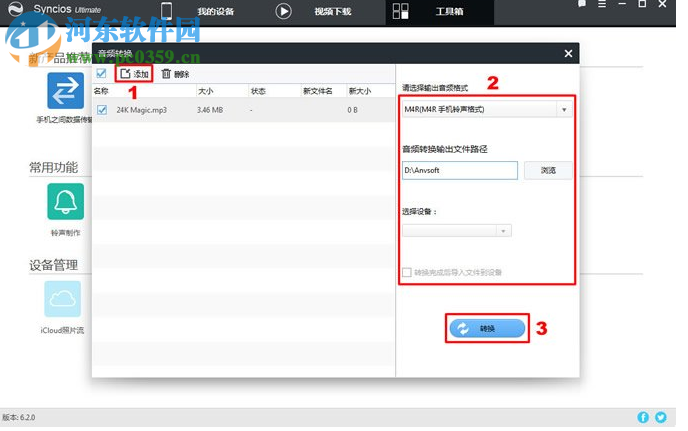The image size is (688, 431).
Task: Click the blue 转换 convert button
Action: point(487,328)
